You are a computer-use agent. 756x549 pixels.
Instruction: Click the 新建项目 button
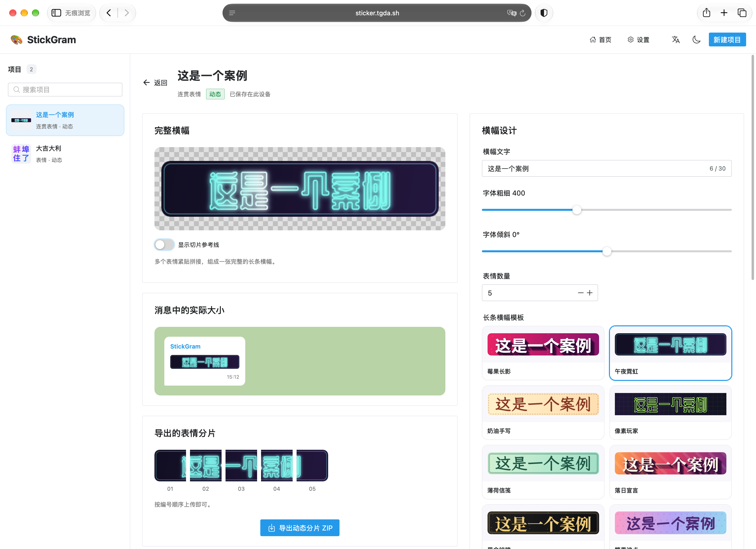tap(727, 40)
